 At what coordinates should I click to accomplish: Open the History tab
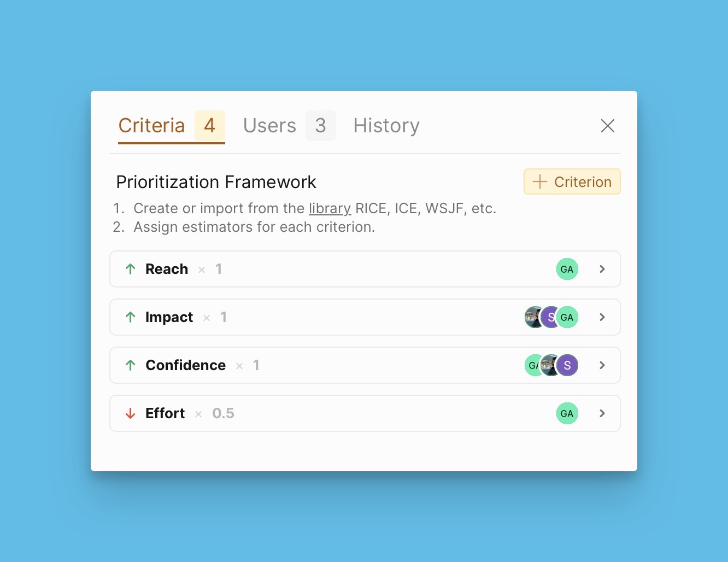tap(386, 126)
